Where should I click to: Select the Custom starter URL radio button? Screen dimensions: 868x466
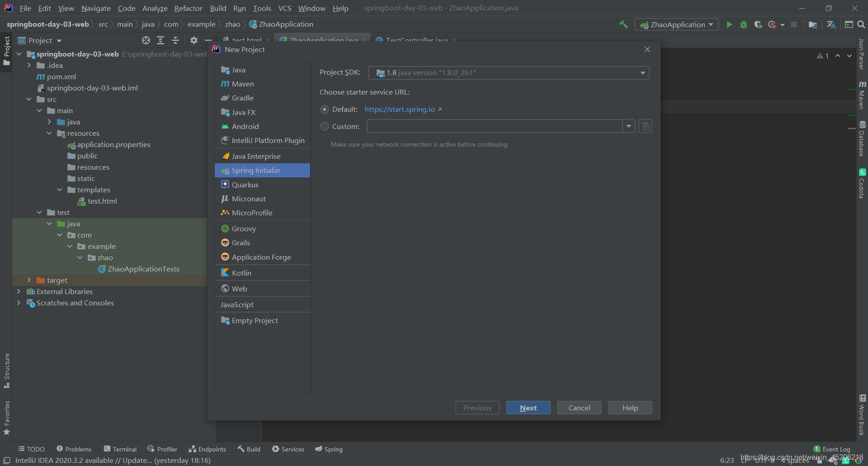325,127
